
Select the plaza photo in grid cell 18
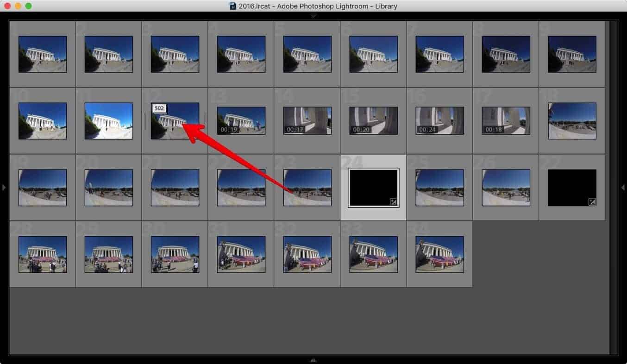coord(572,121)
